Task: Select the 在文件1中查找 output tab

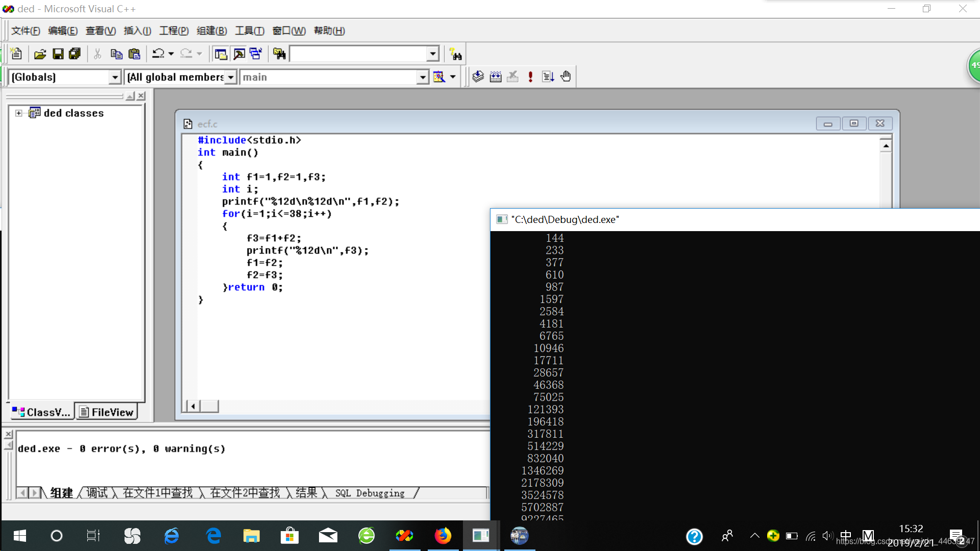Action: click(158, 493)
